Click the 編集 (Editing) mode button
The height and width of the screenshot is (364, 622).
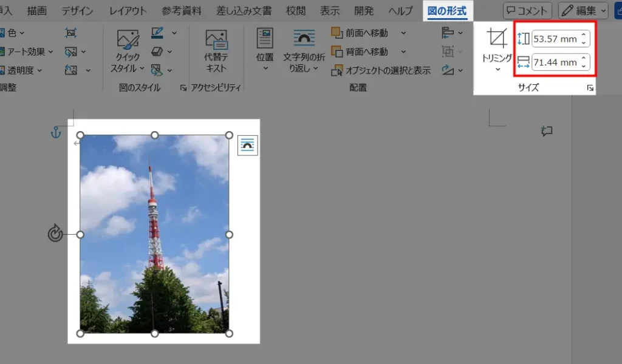(x=583, y=10)
